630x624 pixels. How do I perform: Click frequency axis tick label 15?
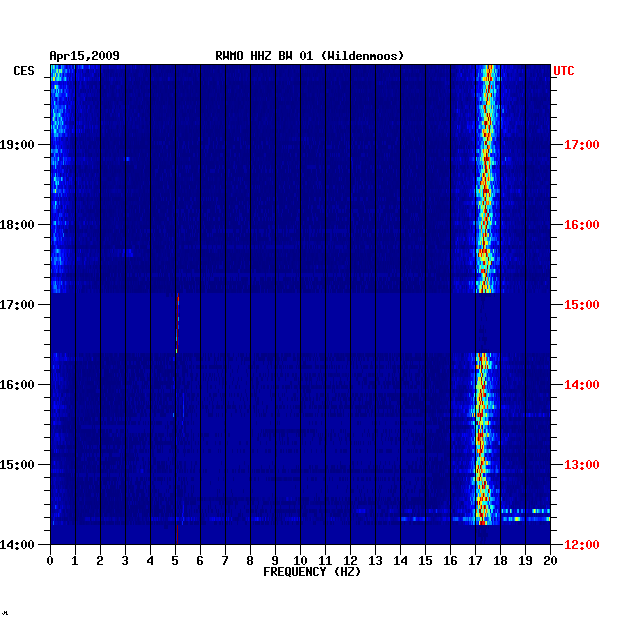[x=425, y=561]
